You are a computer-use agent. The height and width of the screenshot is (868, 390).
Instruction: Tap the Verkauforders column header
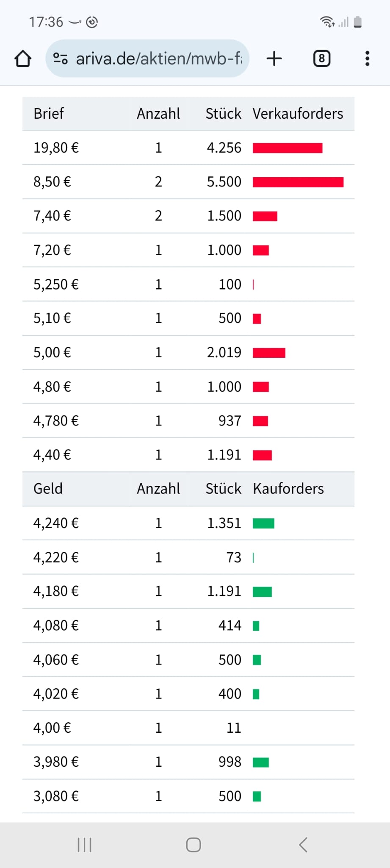(298, 114)
